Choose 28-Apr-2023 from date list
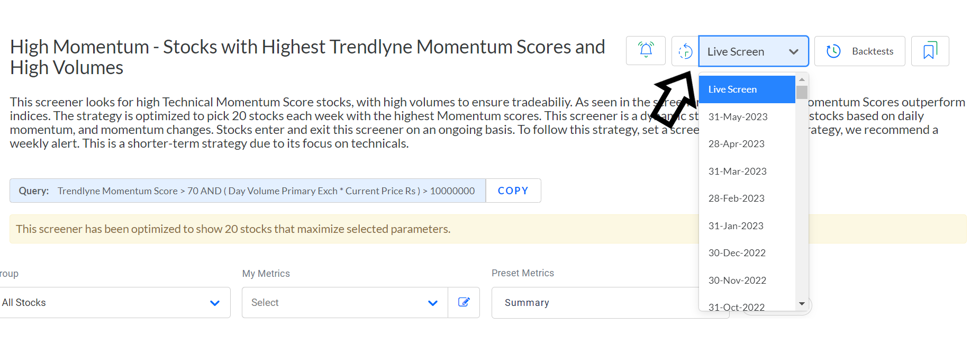The height and width of the screenshot is (343, 980). [747, 144]
